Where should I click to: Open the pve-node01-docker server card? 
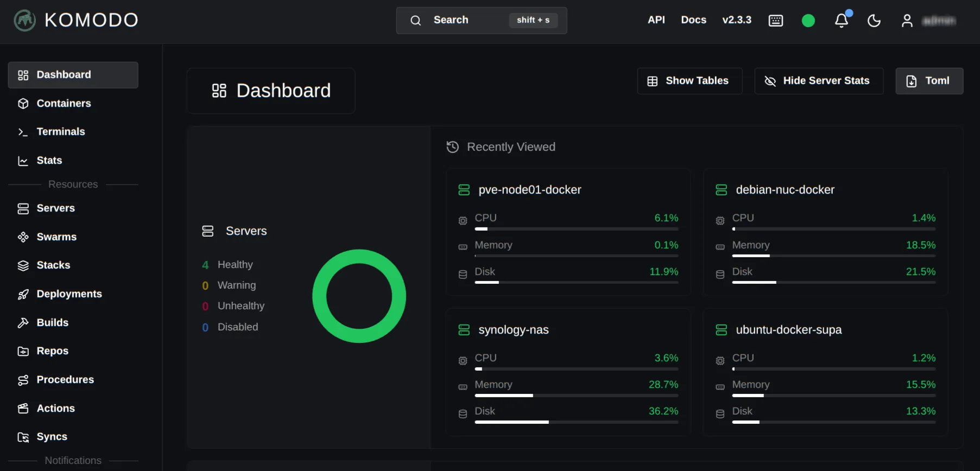pyautogui.click(x=568, y=232)
